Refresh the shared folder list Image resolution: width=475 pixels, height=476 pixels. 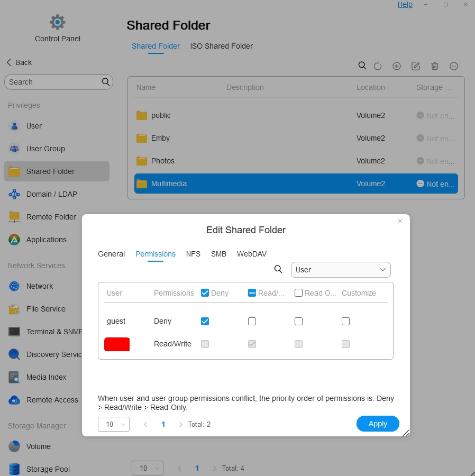point(378,66)
